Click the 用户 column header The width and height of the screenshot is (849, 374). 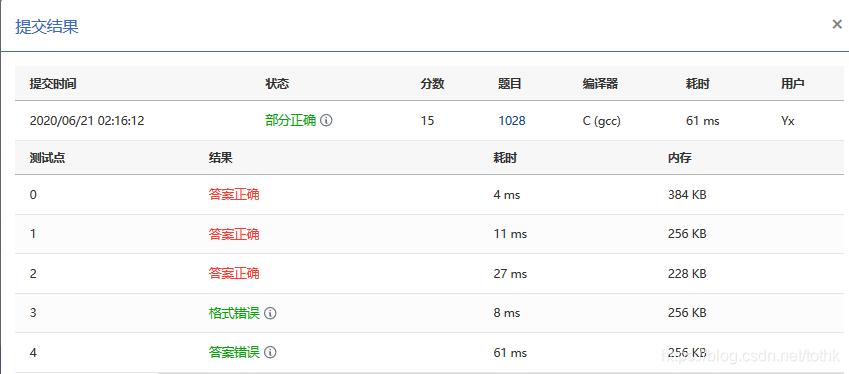(793, 84)
